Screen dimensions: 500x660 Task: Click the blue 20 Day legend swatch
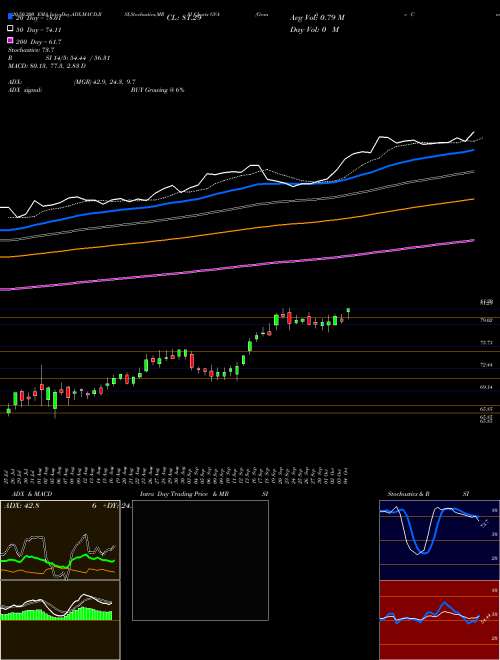(x=10, y=17)
